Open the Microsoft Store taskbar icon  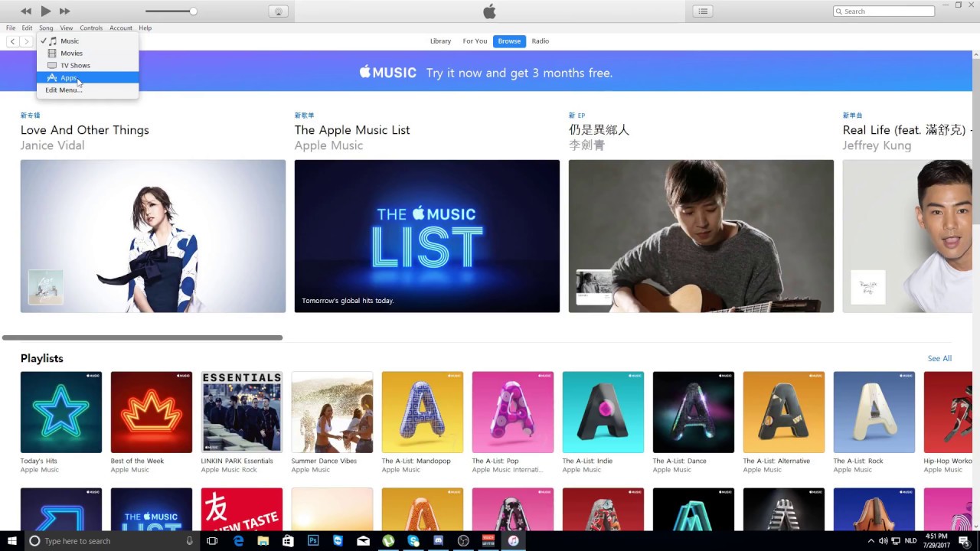[288, 541]
